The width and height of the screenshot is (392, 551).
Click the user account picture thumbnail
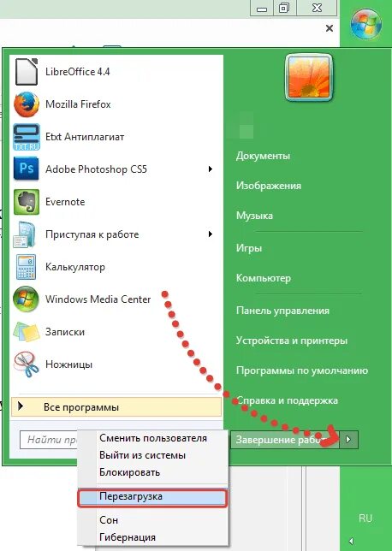pos(309,78)
